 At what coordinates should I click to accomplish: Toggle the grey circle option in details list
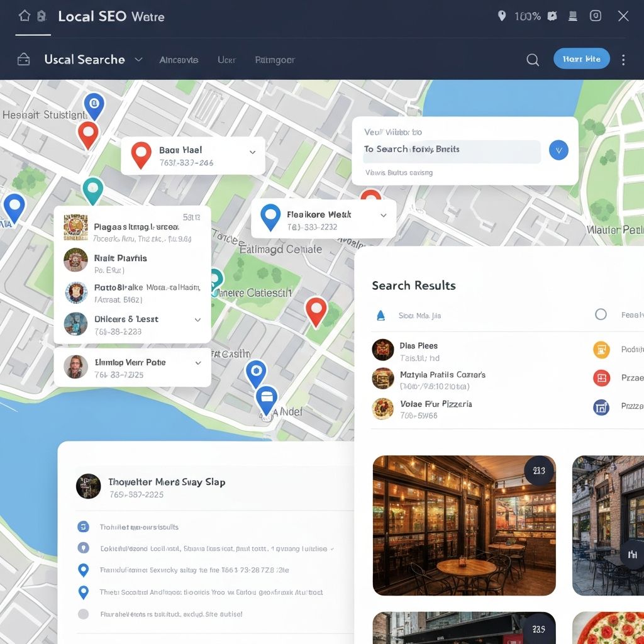point(83,614)
